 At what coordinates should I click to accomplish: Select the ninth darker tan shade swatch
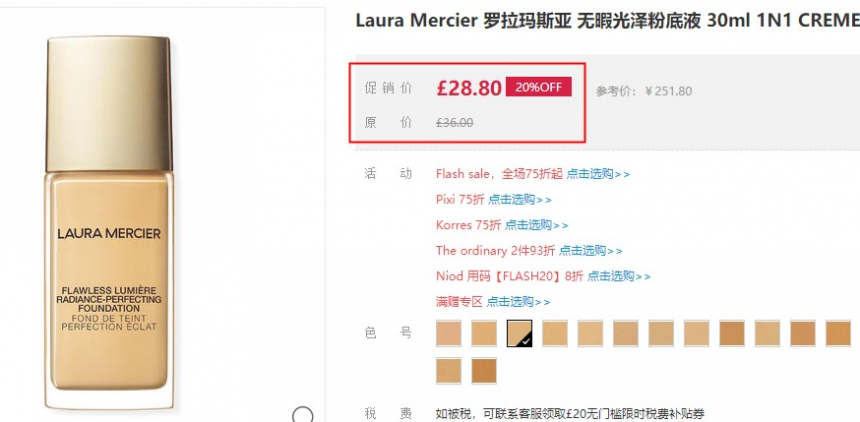click(x=732, y=333)
